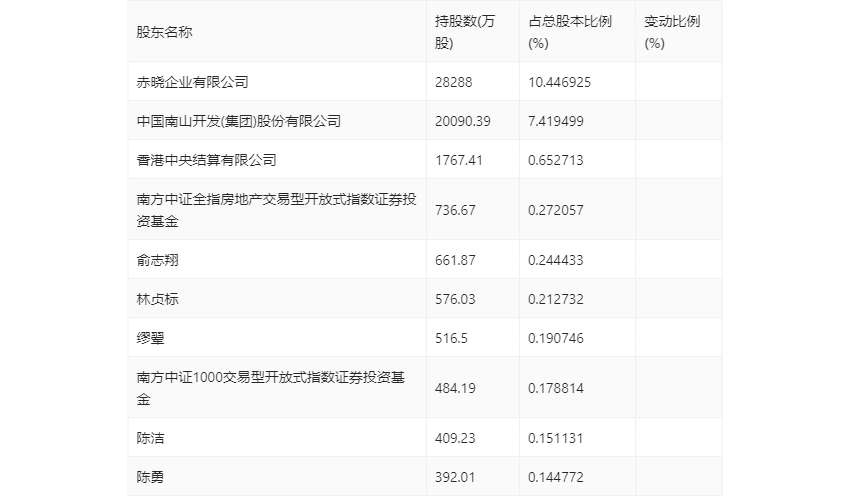Click the value 576.03
This screenshot has height=496, width=850.
[x=455, y=299]
